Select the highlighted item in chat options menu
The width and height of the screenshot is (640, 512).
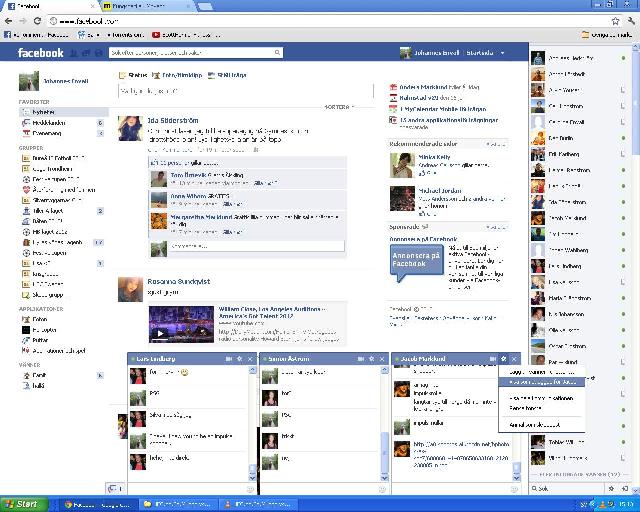point(542,382)
